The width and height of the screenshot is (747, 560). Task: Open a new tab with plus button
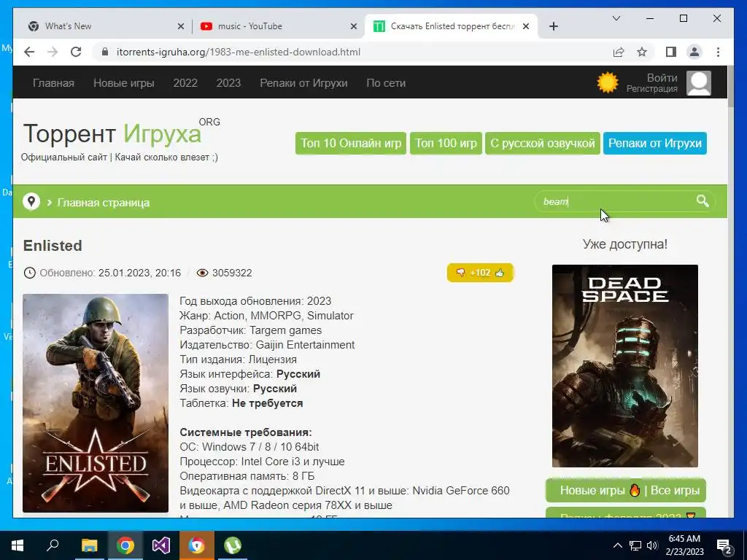(x=553, y=26)
